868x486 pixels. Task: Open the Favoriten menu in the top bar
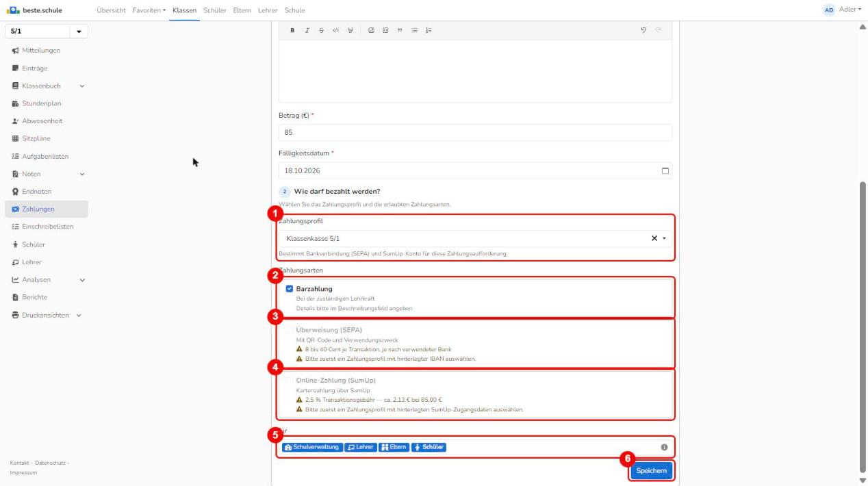tap(150, 10)
